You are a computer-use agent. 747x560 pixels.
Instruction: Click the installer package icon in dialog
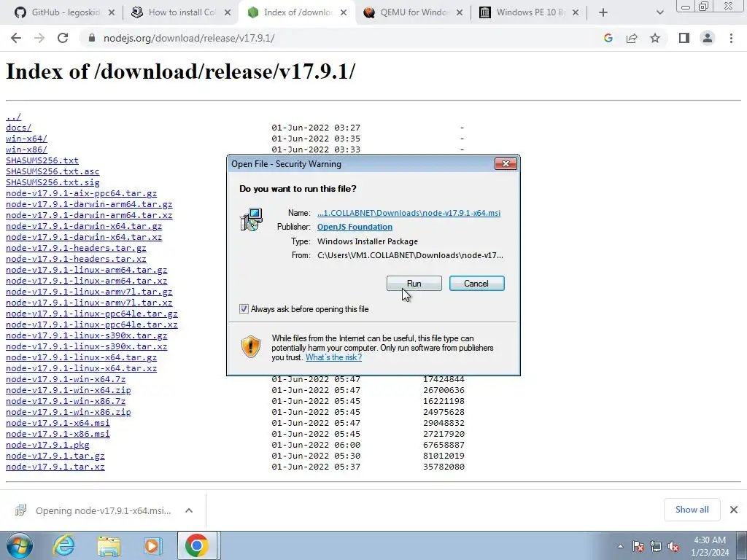(x=251, y=219)
